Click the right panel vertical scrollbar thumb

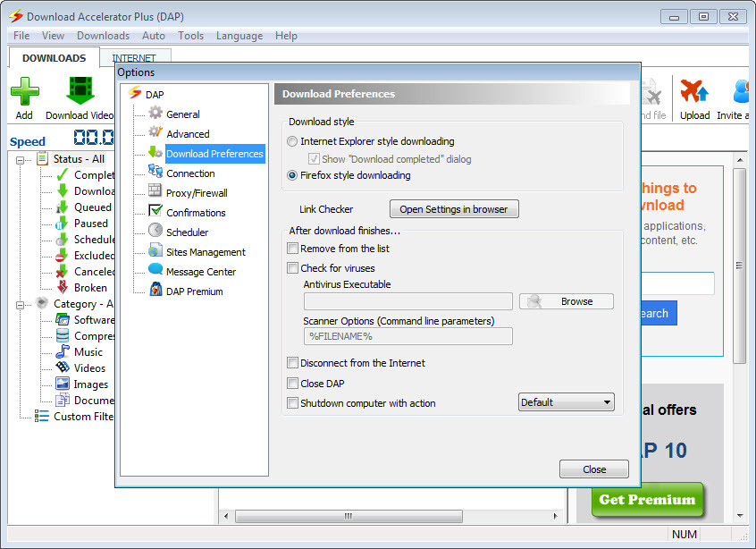[739, 266]
